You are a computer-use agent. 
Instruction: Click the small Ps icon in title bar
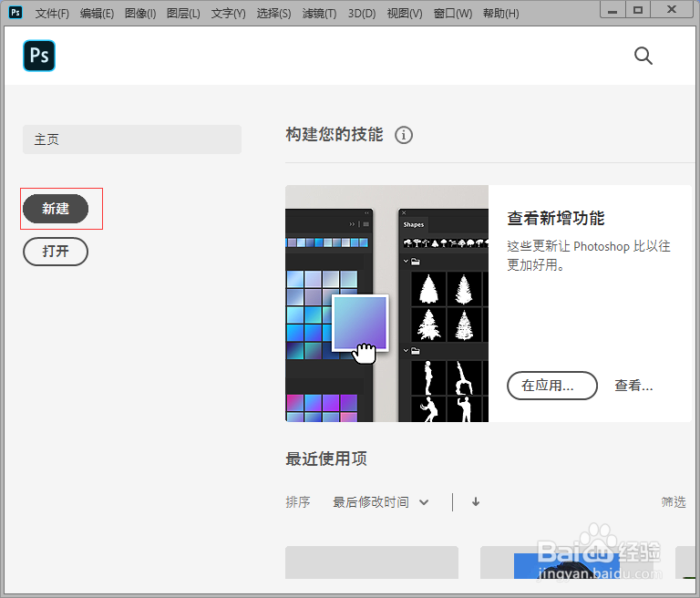[x=15, y=12]
